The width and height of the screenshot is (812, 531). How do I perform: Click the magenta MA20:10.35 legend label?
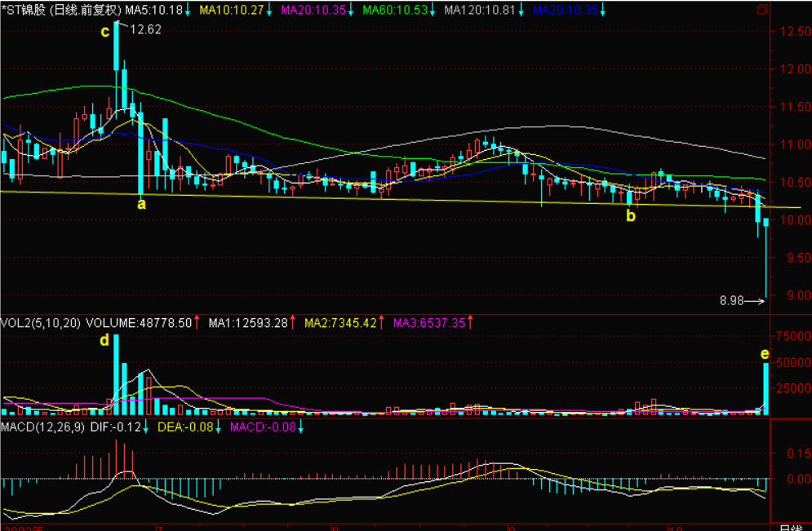313,11
